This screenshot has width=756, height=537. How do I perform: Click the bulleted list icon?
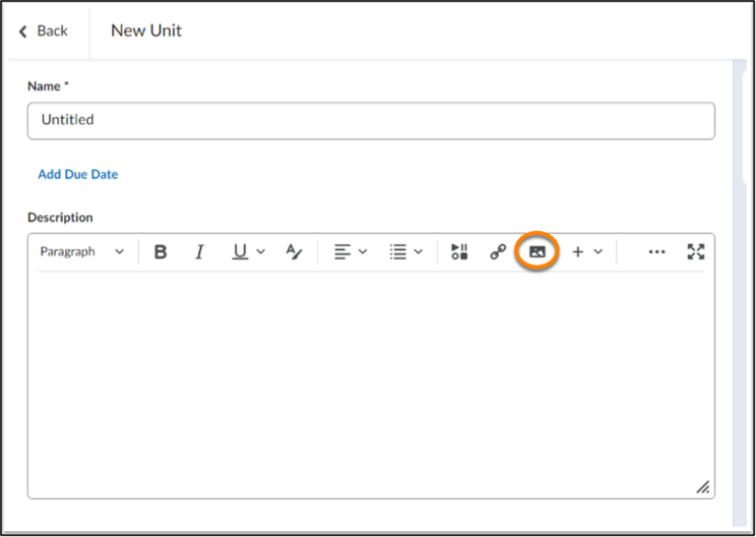[x=398, y=252]
